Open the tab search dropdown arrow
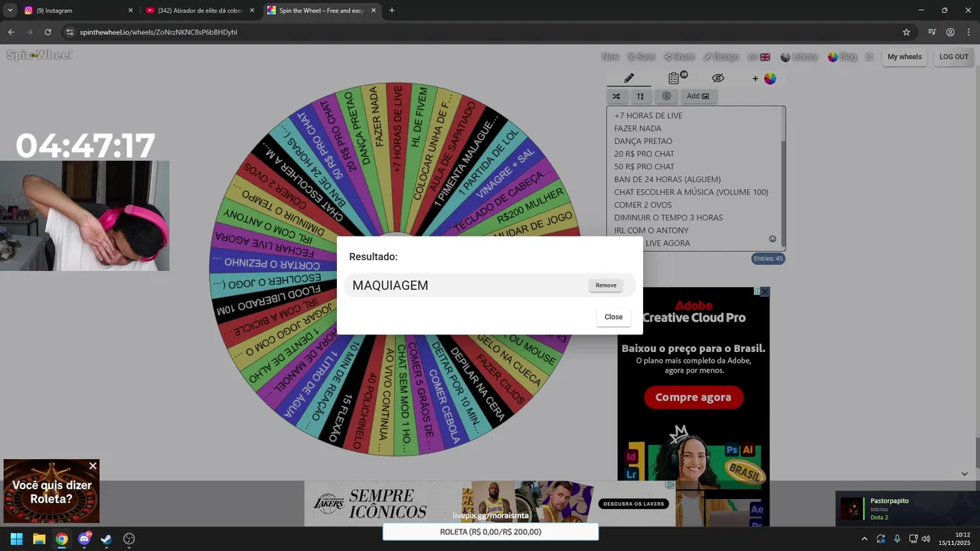This screenshot has height=551, width=980. click(x=10, y=11)
